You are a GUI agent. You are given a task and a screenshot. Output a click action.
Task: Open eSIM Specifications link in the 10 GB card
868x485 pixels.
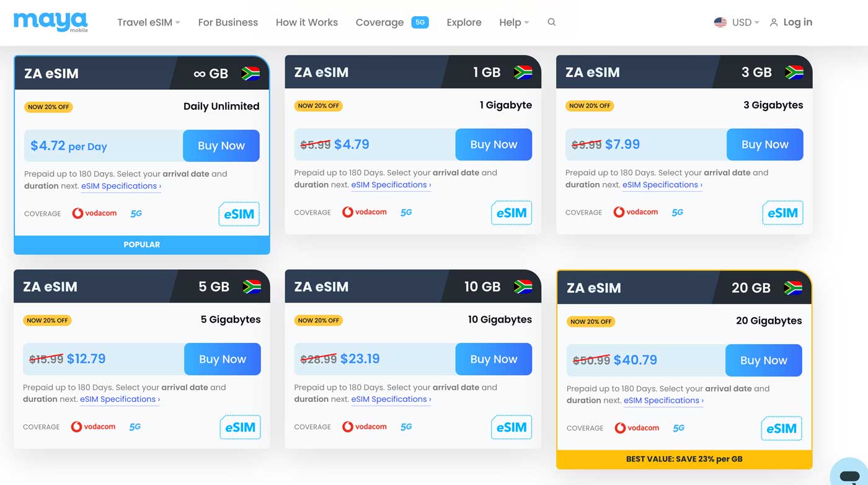pos(391,399)
